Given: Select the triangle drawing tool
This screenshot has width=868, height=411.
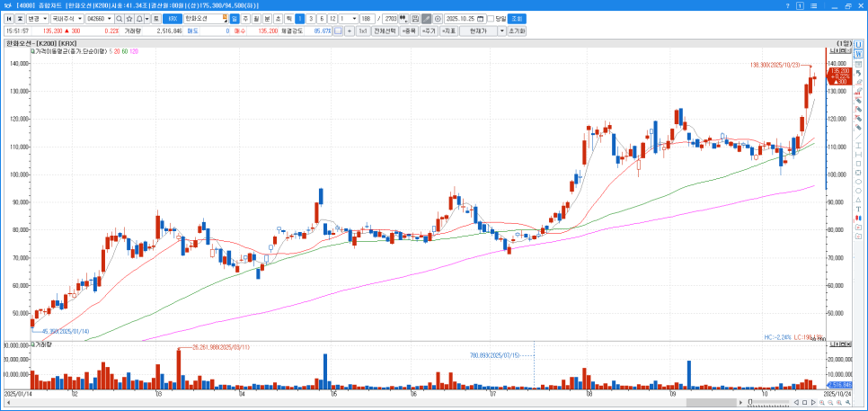Looking at the screenshot, I should coord(858,200).
